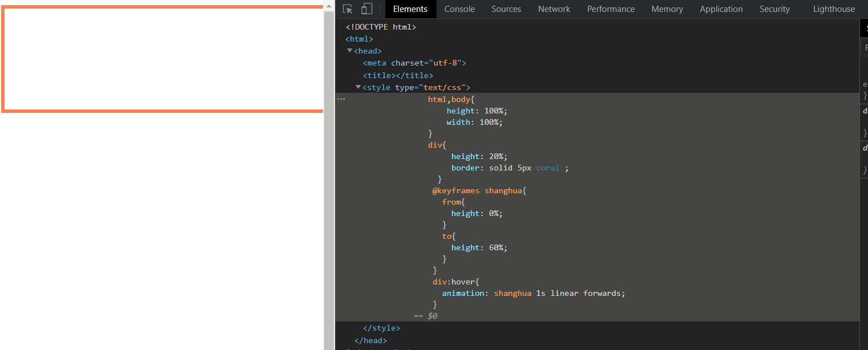Switch to the Memory tab
868x350 pixels.
667,9
